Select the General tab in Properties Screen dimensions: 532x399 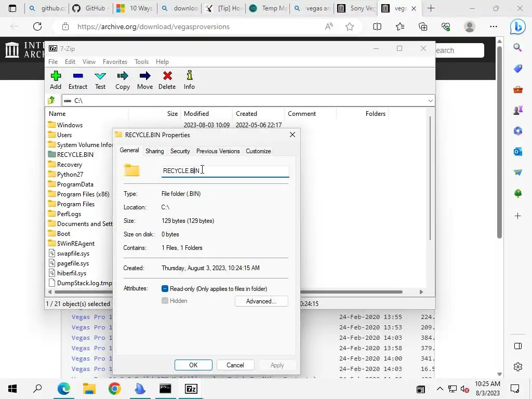click(x=129, y=150)
